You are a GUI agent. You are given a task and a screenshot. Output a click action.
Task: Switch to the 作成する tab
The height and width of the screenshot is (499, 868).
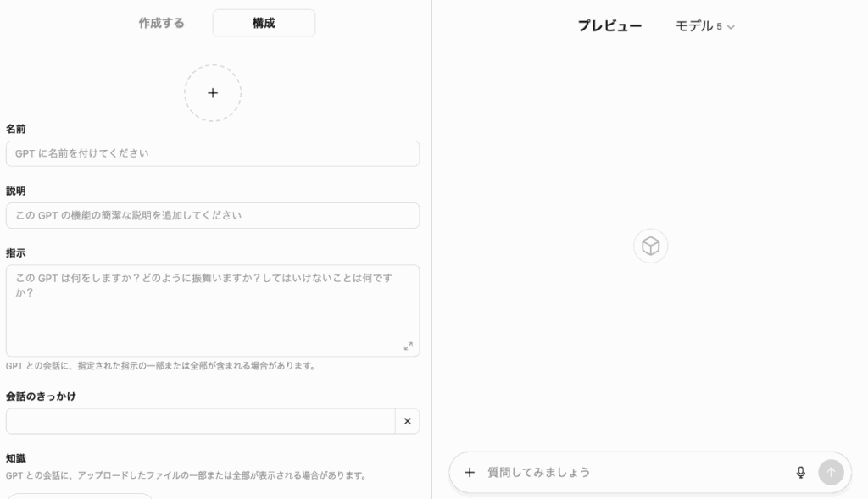click(x=161, y=24)
